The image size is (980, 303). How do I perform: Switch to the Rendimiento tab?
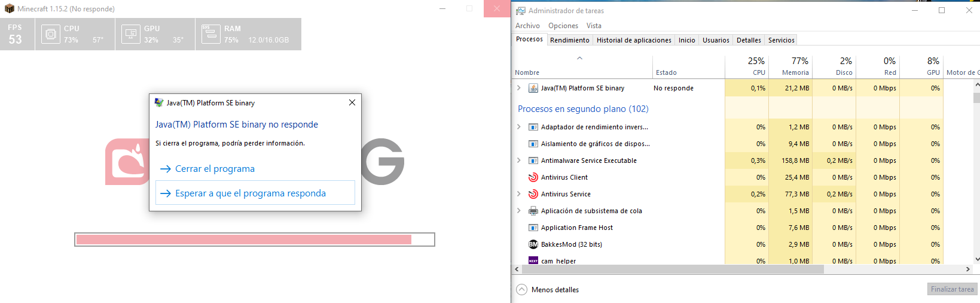coord(570,40)
